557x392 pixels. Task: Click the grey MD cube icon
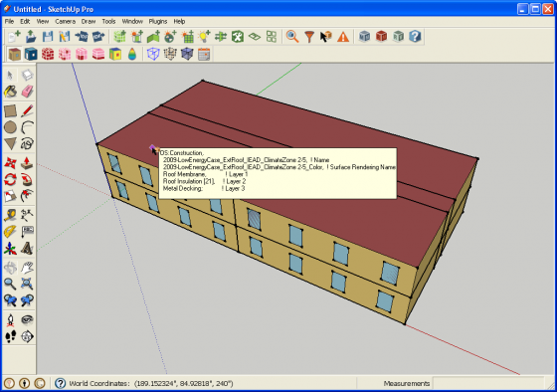(364, 37)
